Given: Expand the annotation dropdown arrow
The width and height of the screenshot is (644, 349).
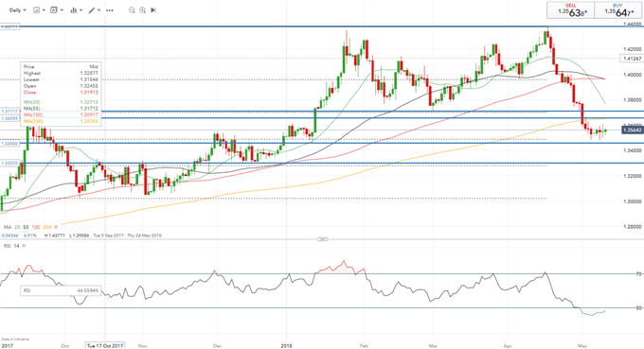Looking at the screenshot, I should coord(62,10).
